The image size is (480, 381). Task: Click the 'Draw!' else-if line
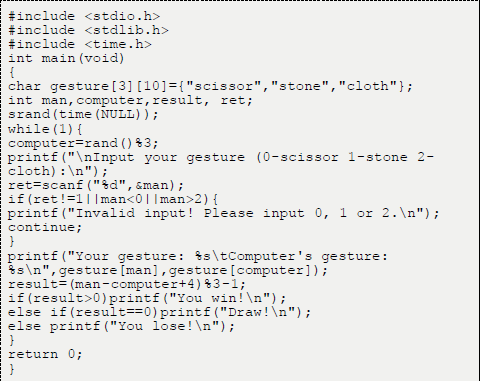159,312
